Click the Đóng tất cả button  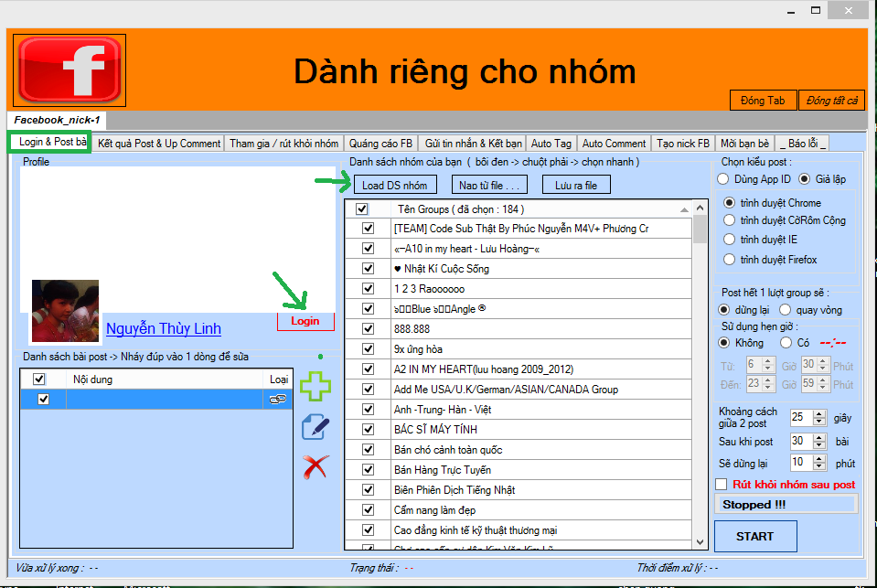[831, 101]
